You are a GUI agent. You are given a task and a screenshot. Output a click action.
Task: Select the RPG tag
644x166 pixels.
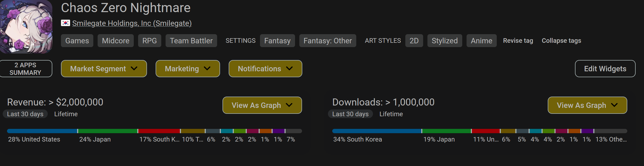[150, 41]
